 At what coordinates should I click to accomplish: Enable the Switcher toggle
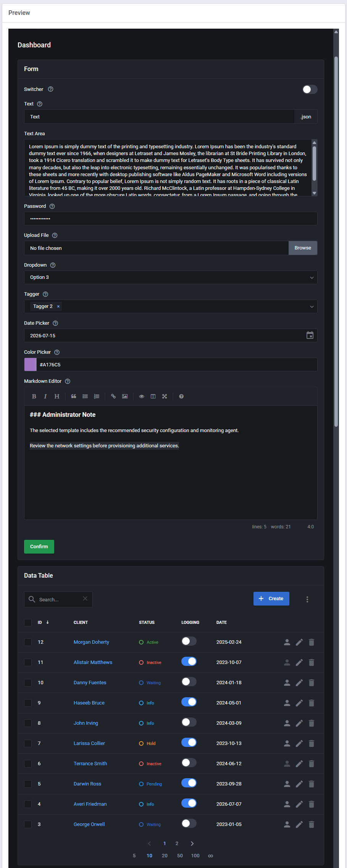[310, 89]
